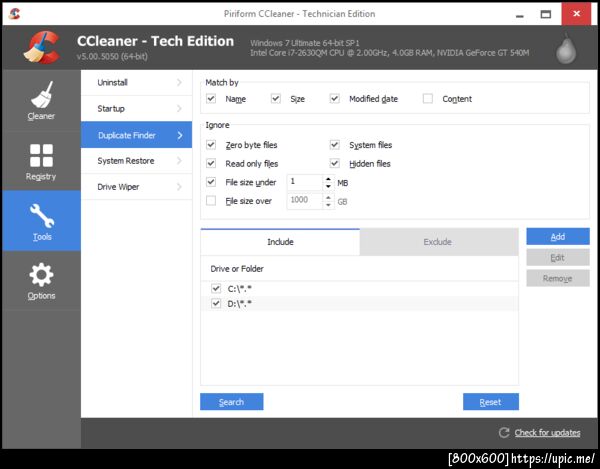
Task: Enable the Content match checkbox
Action: [x=428, y=99]
